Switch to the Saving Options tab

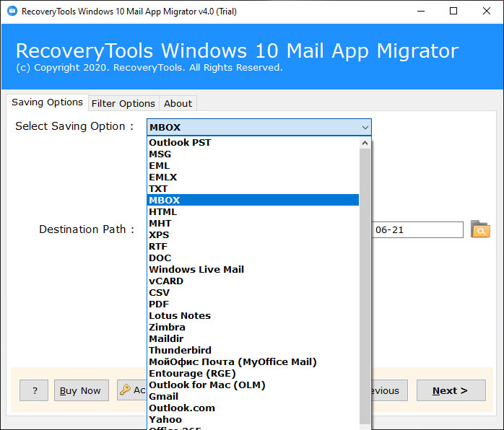47,102
